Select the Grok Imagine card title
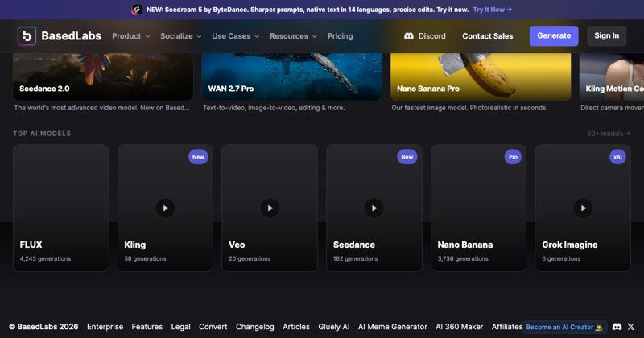644x338 pixels. (x=570, y=245)
